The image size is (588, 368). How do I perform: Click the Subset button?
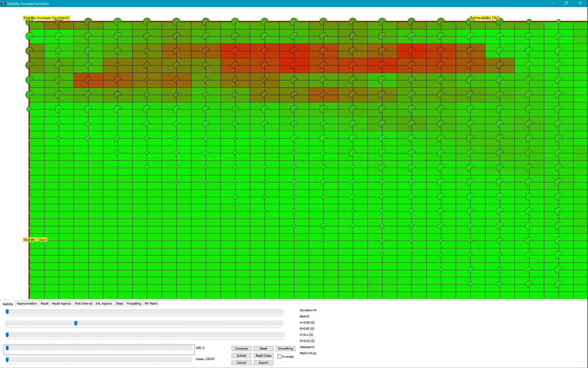tap(241, 355)
